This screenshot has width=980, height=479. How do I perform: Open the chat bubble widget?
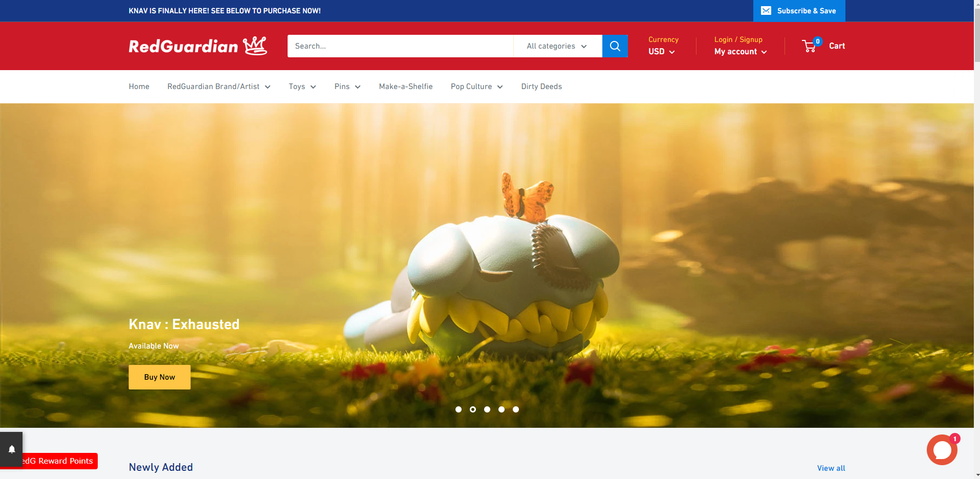tap(942, 450)
